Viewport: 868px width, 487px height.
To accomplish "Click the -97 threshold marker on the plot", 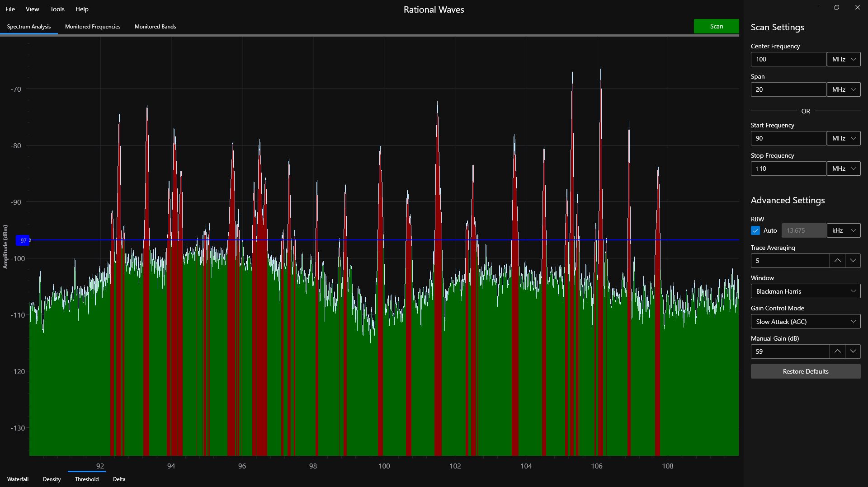I will tap(23, 240).
